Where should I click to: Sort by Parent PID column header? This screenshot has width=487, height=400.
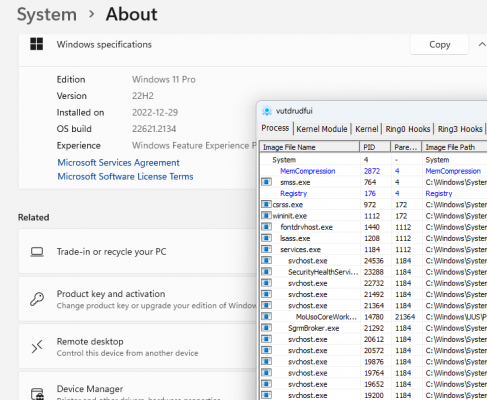406,147
